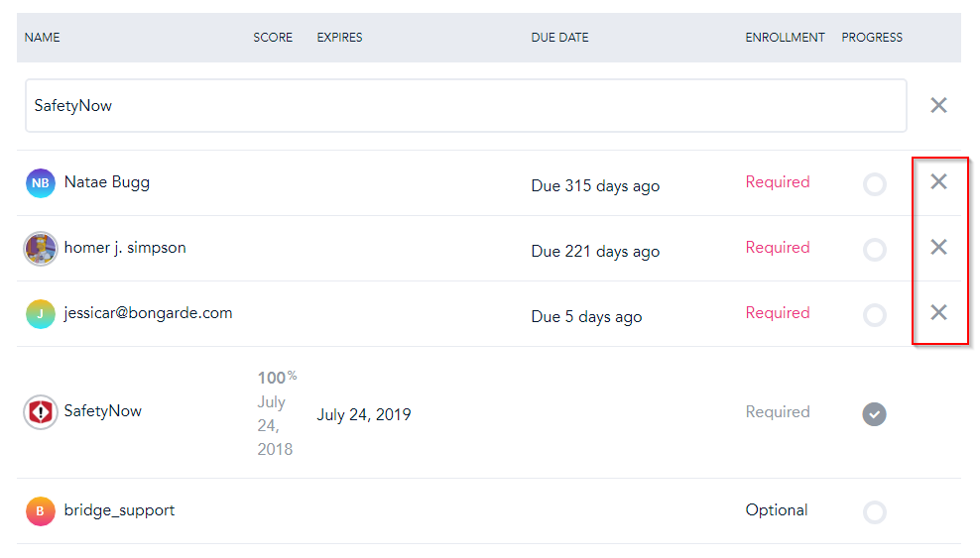Image resolution: width=980 pixels, height=558 pixels.
Task: Remove Natae Bugg's enrollment
Action: (x=938, y=181)
